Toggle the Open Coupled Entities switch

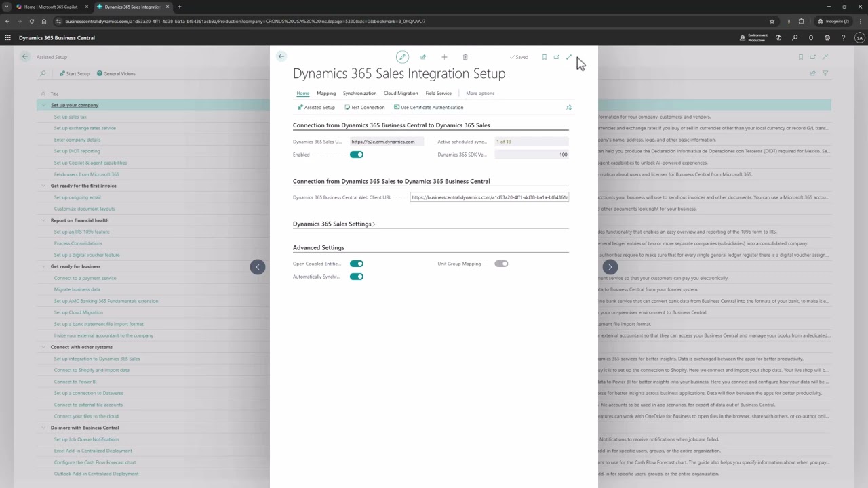357,264
